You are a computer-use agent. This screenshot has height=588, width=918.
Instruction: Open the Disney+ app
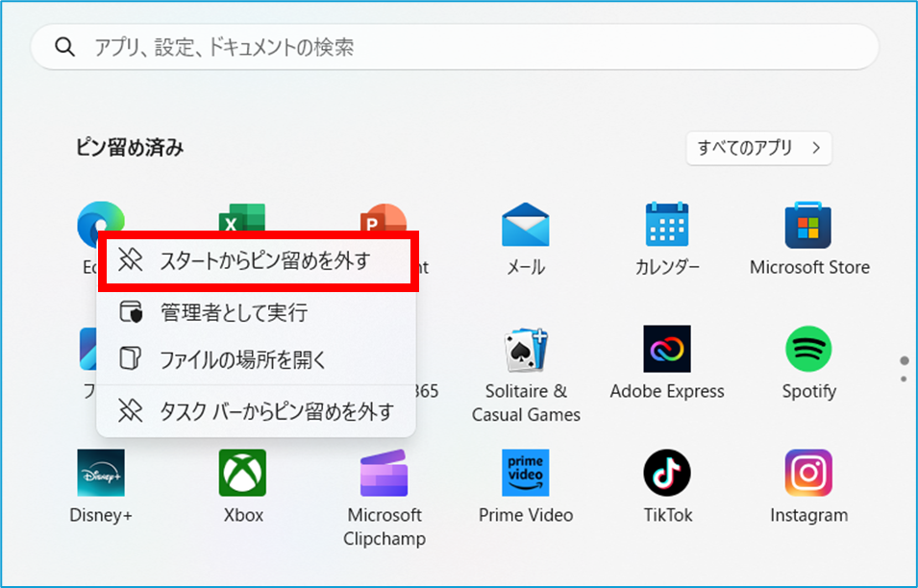pyautogui.click(x=101, y=474)
